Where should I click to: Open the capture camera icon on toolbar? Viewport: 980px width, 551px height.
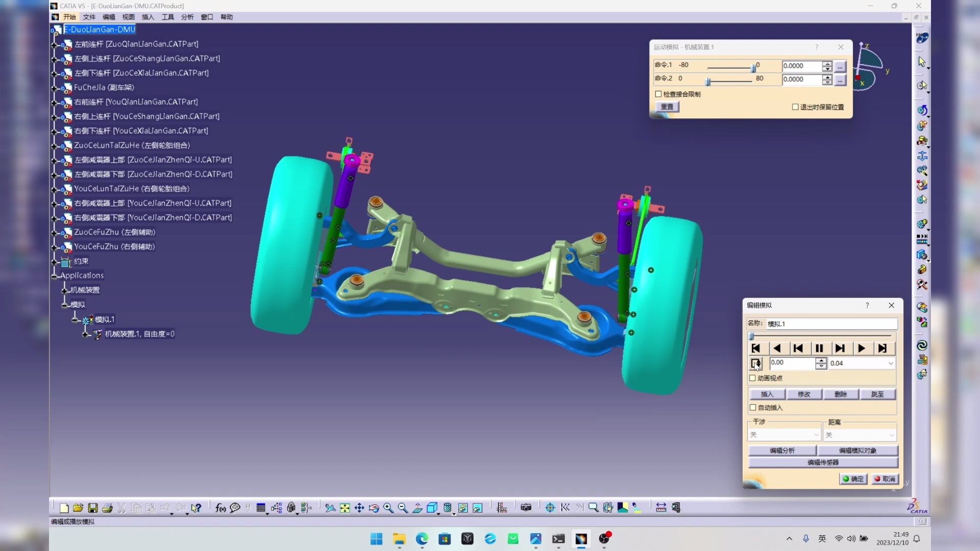click(x=526, y=508)
